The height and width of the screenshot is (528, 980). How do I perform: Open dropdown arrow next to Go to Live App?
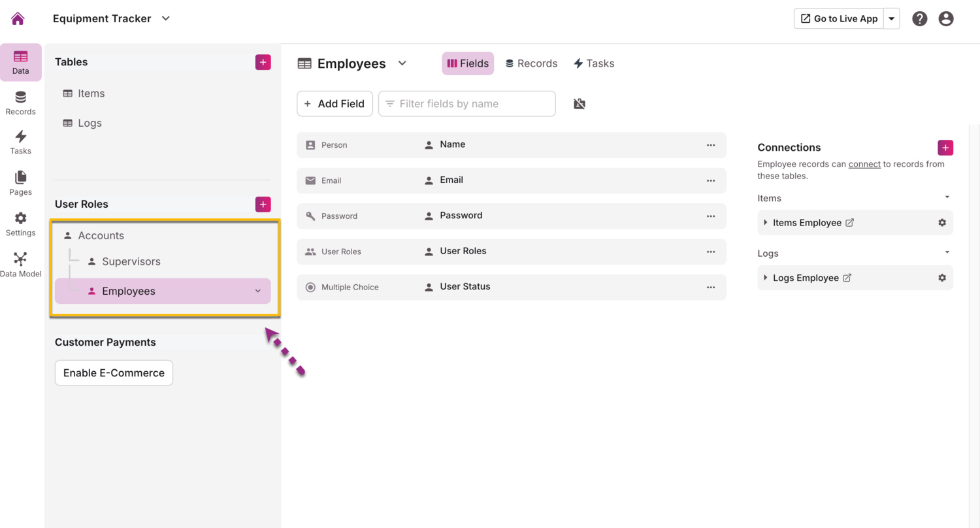click(x=891, y=18)
